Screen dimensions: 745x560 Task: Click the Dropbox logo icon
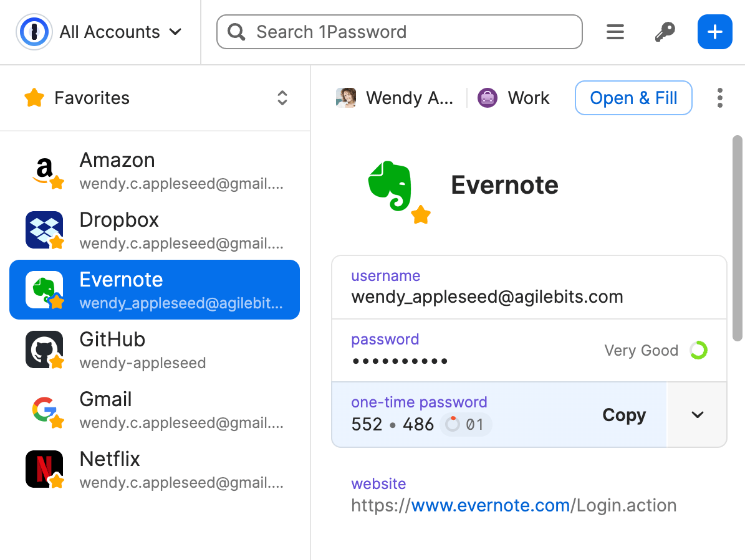pos(44,230)
